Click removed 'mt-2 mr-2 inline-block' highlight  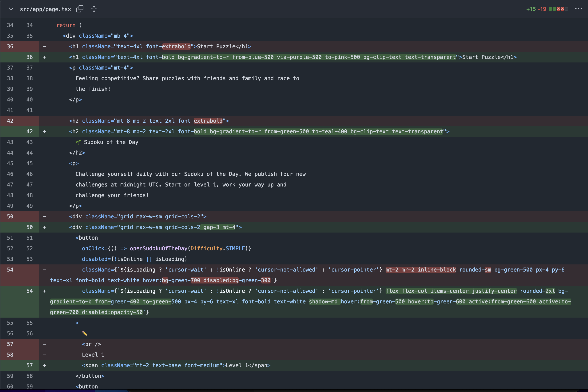(x=421, y=270)
